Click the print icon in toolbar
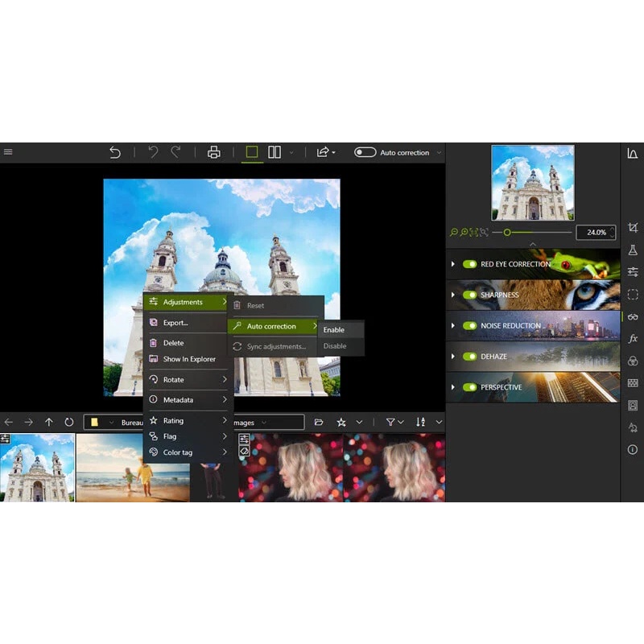Viewport: 644px width, 644px height. pyautogui.click(x=214, y=152)
